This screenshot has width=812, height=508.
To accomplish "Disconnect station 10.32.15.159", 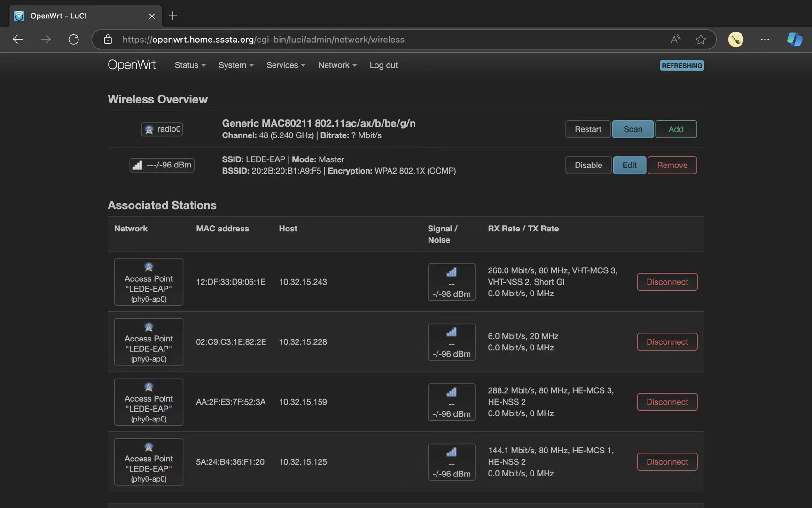I will tap(667, 402).
